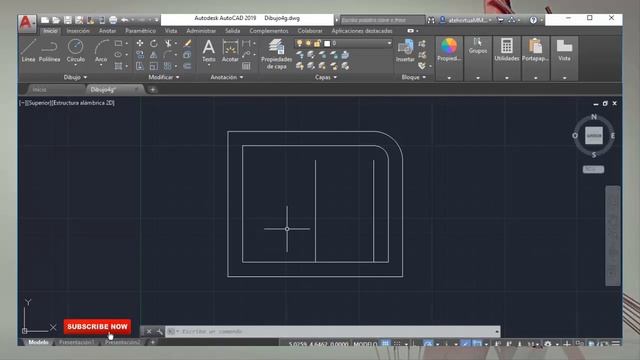This screenshot has width=640, height=360.
Task: Click the Open file icon in quick access toolbar
Action: pyautogui.click(x=56, y=20)
